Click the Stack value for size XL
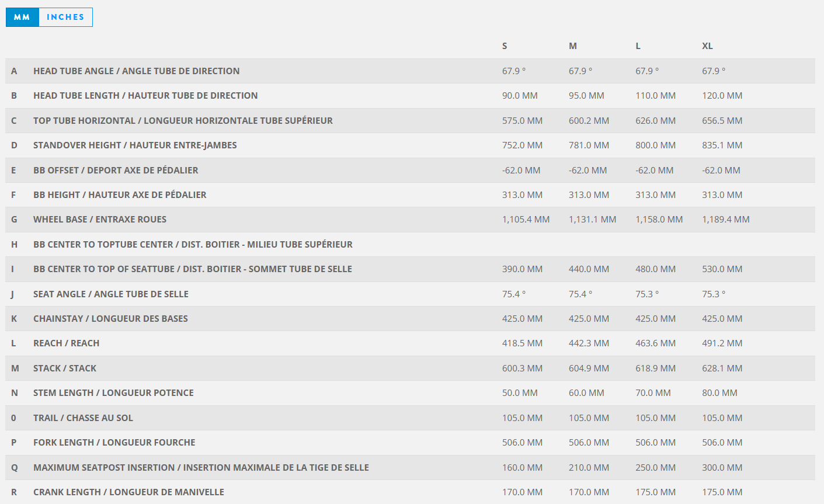Viewport: 824px width, 504px height. coord(722,369)
